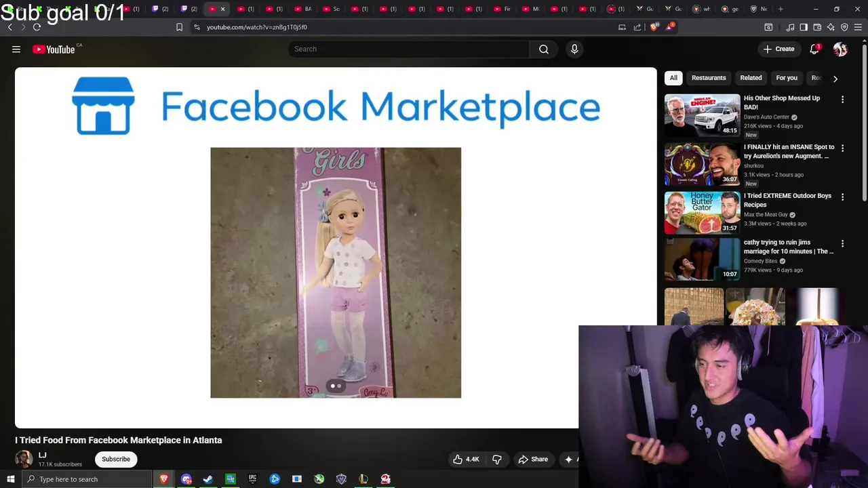This screenshot has width=868, height=488.
Task: Click the main video player to pause
Action: click(336, 247)
